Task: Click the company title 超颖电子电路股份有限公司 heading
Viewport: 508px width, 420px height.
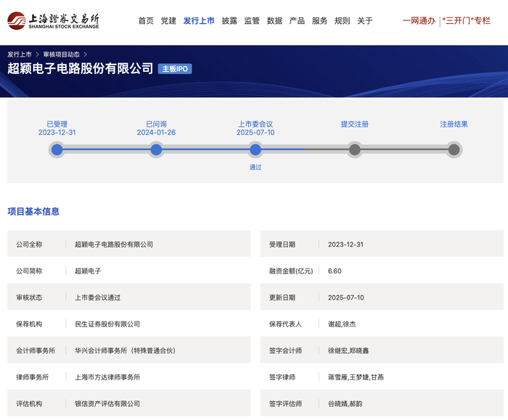Action: pyautogui.click(x=80, y=68)
